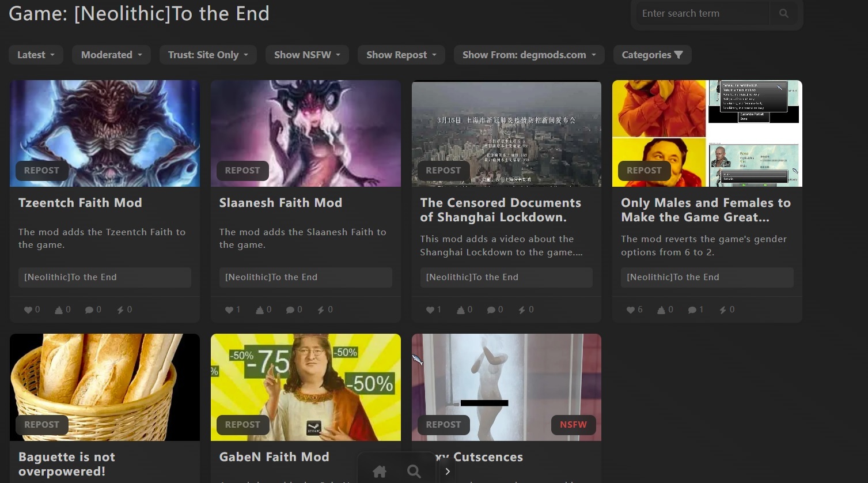Open Show From: degmods.com dropdown
The height and width of the screenshot is (483, 868).
pyautogui.click(x=529, y=55)
